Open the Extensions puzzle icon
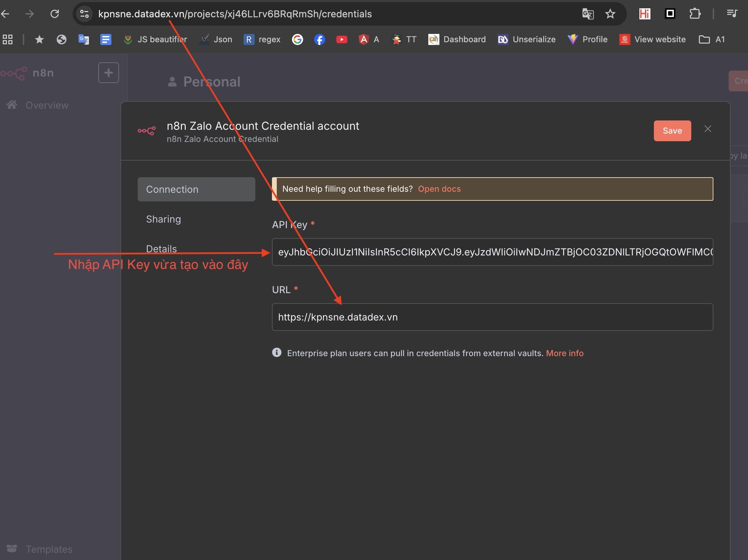The image size is (748, 560). click(695, 14)
